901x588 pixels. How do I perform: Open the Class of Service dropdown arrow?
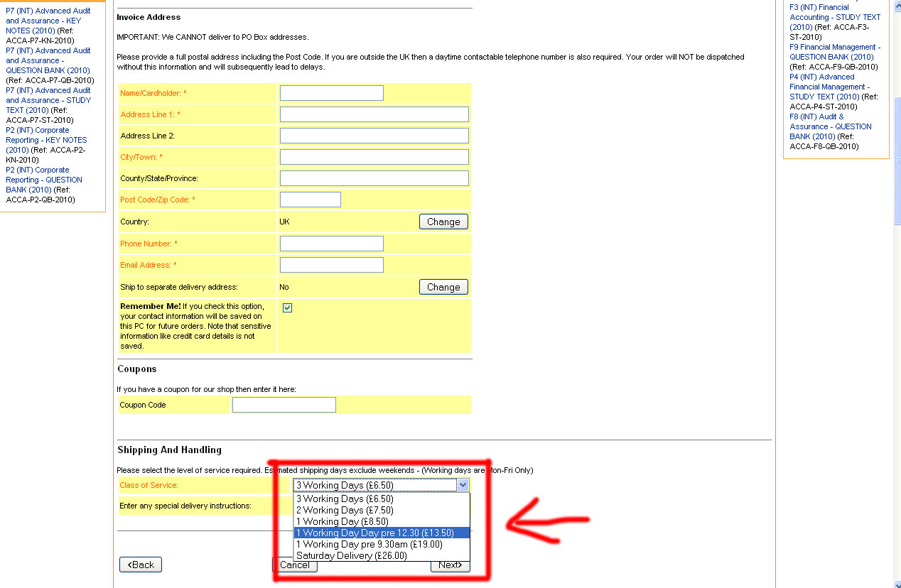[463, 485]
